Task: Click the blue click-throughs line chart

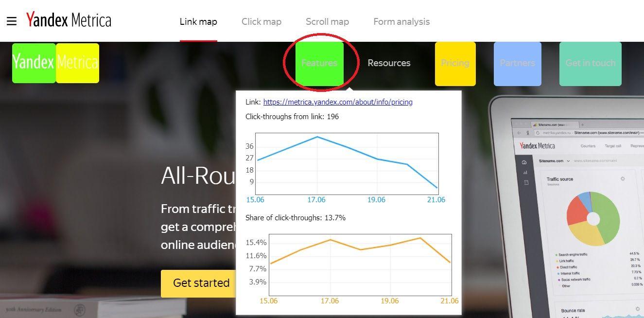Action: pos(347,163)
